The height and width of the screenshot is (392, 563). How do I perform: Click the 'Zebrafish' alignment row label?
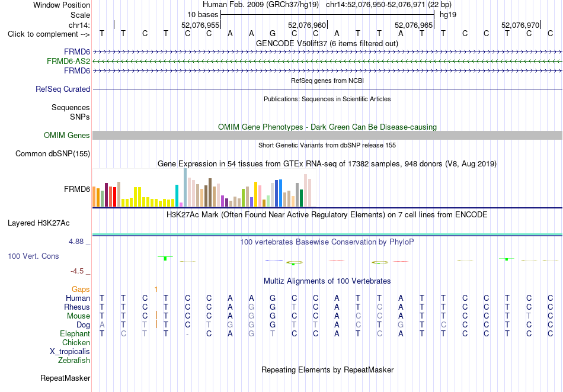coord(74,361)
